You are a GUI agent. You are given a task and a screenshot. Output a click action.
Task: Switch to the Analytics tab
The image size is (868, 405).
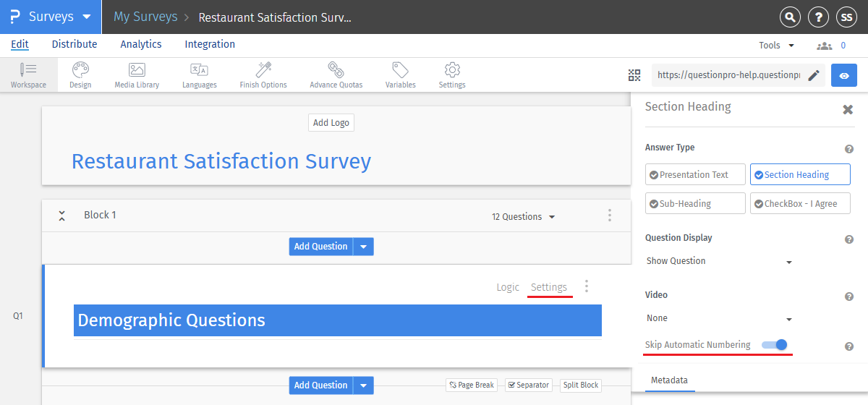[x=141, y=44]
